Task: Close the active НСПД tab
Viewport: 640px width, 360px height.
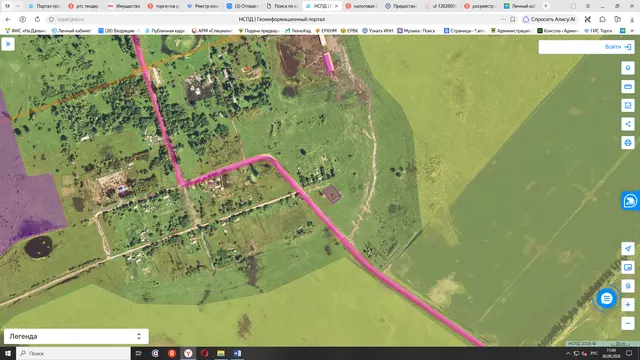Action: [336, 6]
